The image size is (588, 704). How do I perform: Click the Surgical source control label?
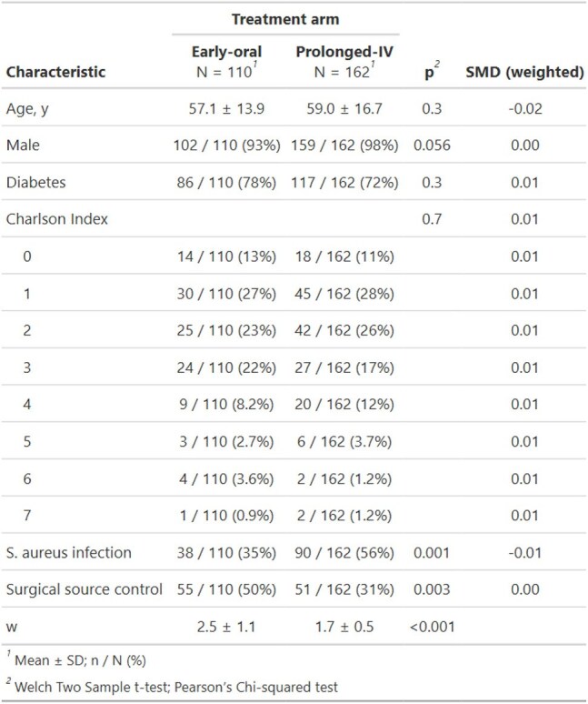click(x=84, y=589)
